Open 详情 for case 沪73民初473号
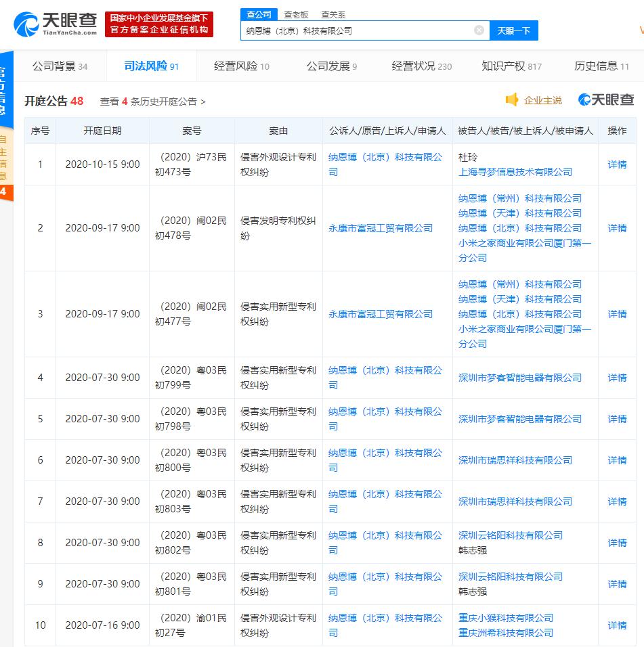The height and width of the screenshot is (647, 644). coord(617,164)
